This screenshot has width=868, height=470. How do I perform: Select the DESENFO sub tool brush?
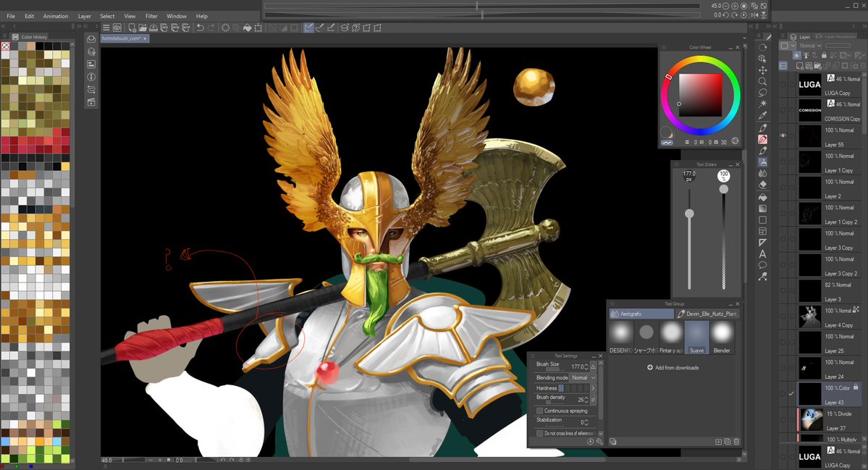coord(620,337)
